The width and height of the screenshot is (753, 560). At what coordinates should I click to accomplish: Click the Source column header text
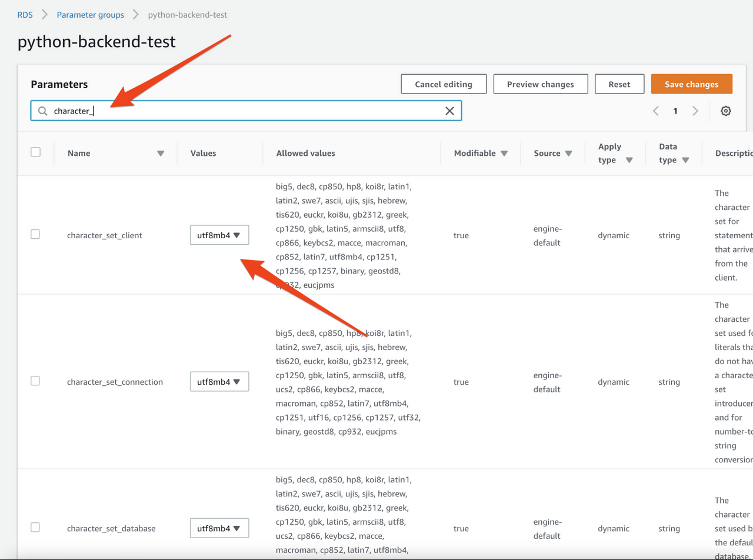547,153
